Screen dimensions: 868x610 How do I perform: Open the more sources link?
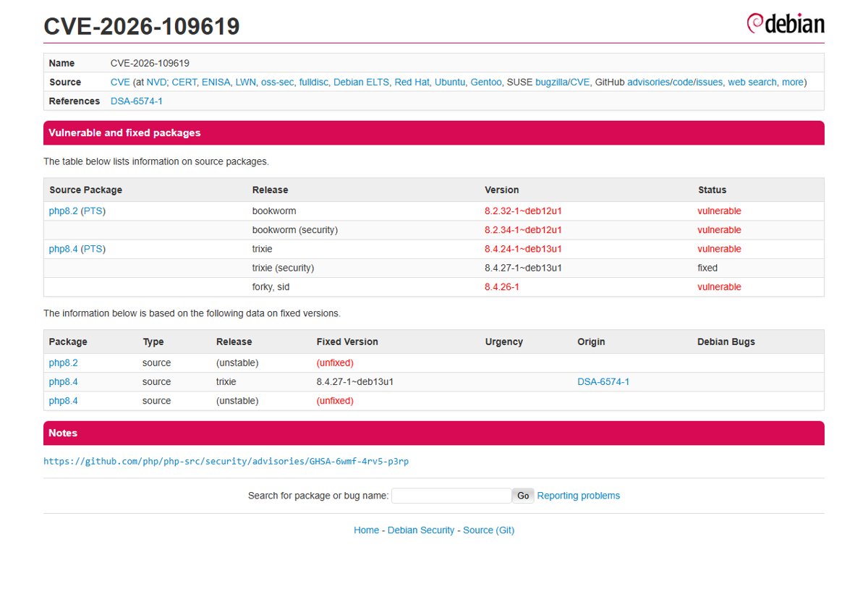[x=792, y=82]
